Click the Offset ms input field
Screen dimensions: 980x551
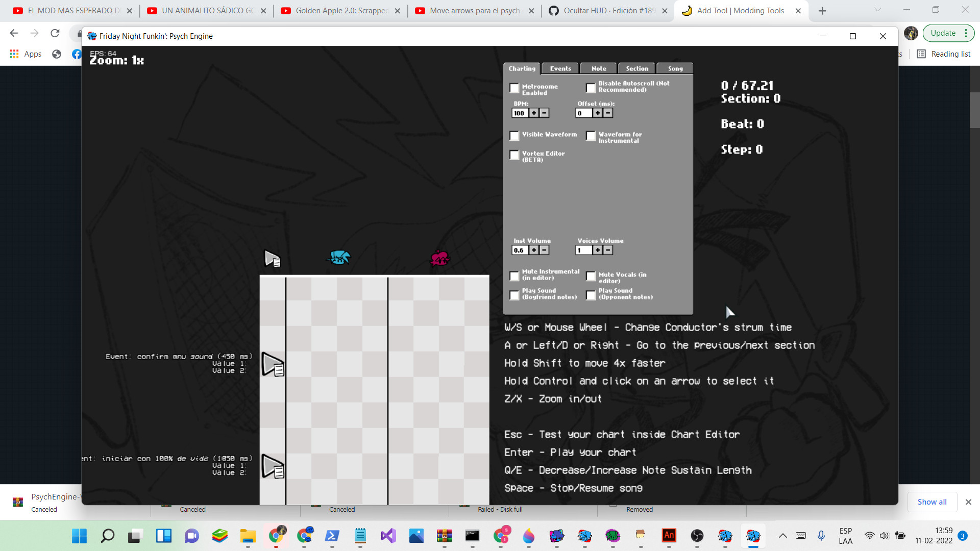(583, 113)
